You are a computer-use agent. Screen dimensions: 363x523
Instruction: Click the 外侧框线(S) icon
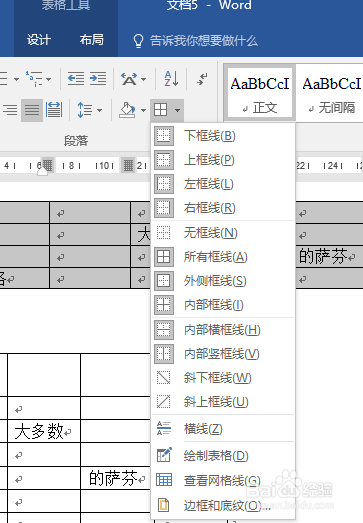tap(163, 281)
